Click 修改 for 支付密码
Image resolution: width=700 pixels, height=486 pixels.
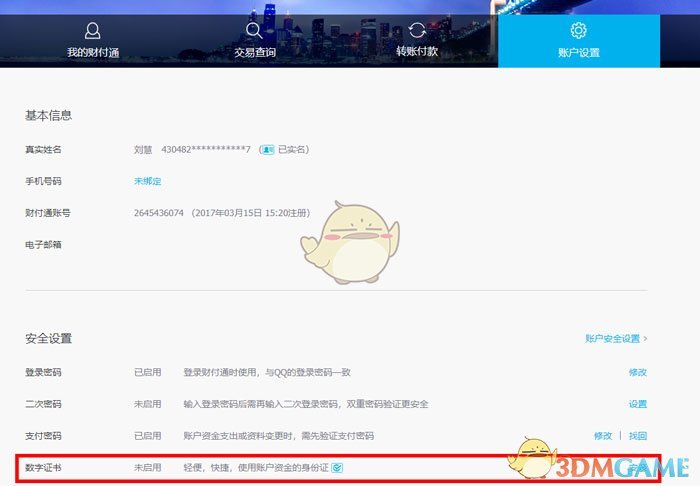point(603,436)
